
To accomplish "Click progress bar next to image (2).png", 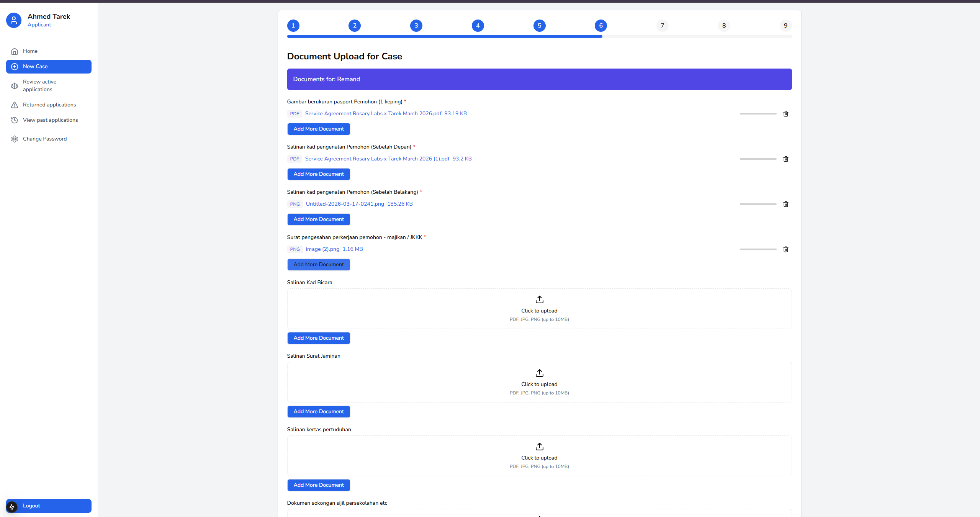I will pos(757,249).
